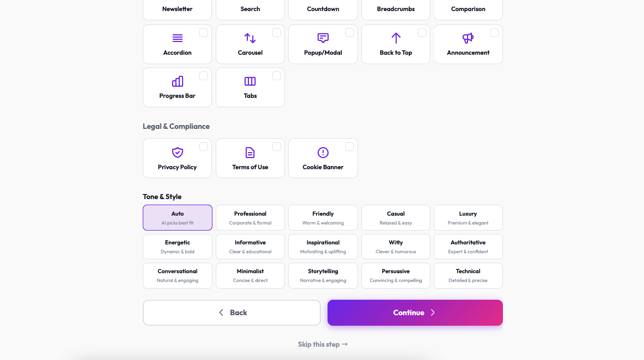The height and width of the screenshot is (360, 644).
Task: Check the Announcement checkbox
Action: [495, 33]
